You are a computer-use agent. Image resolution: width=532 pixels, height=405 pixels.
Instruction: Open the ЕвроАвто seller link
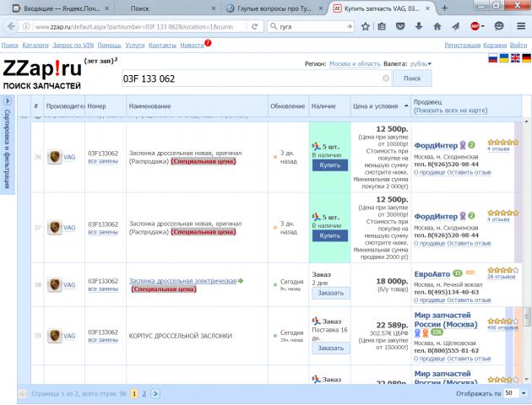(432, 274)
